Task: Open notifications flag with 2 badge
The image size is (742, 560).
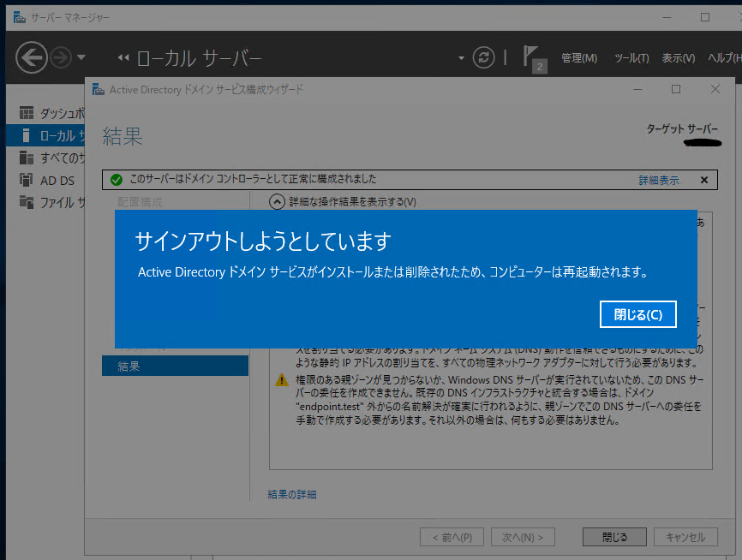Action: click(x=535, y=59)
